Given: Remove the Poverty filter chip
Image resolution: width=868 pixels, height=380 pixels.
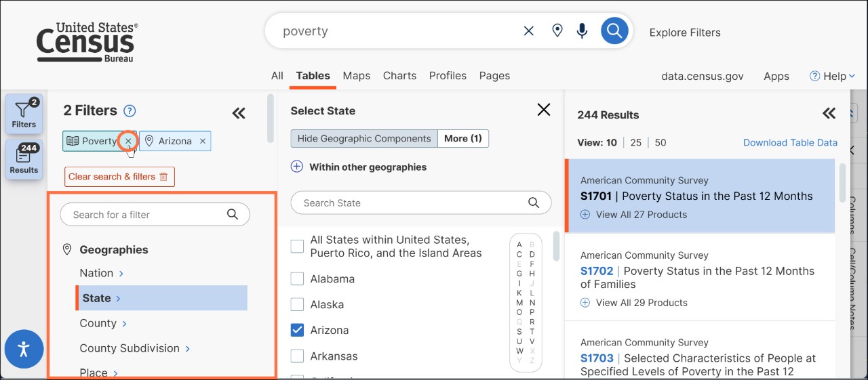Looking at the screenshot, I should (x=128, y=141).
